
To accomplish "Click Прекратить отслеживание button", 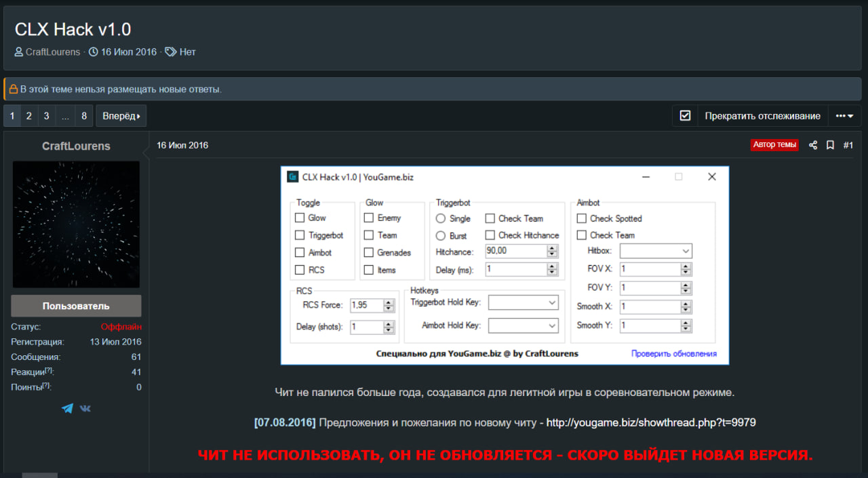I will click(762, 116).
